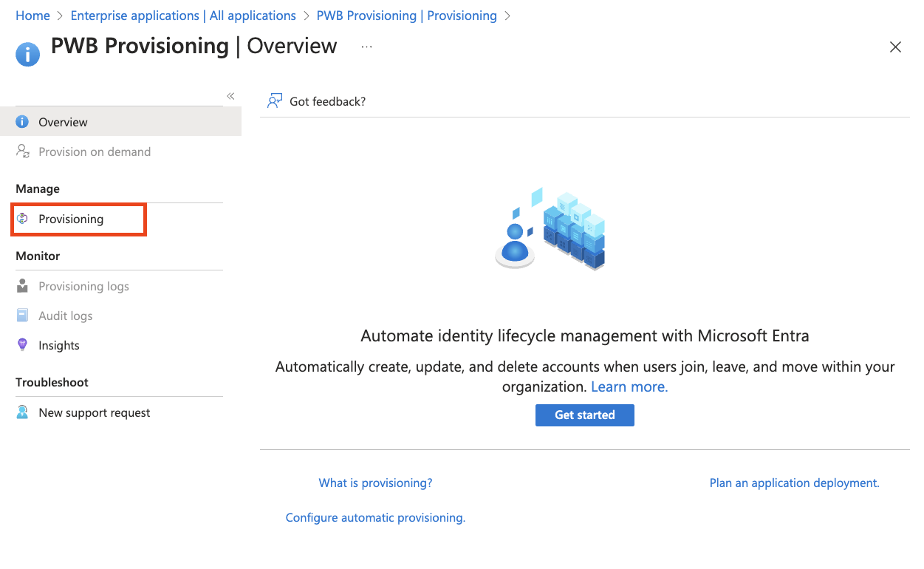Click the PWB Provisioning Overview title
Viewport: 924px width, 569px height.
tap(194, 46)
